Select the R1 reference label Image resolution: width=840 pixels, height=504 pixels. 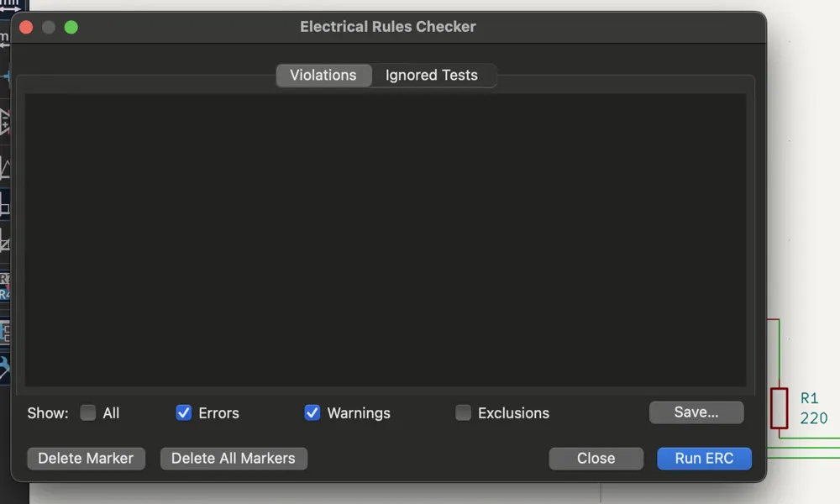[x=810, y=398]
